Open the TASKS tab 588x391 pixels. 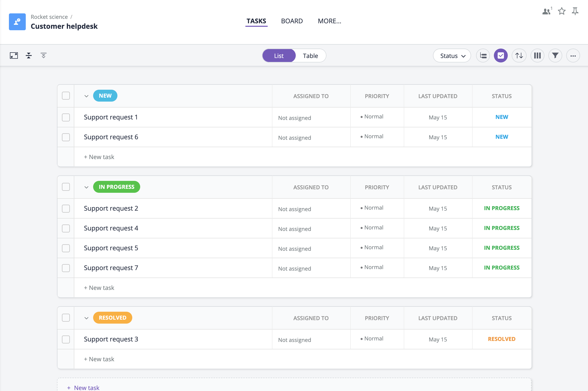pos(256,21)
